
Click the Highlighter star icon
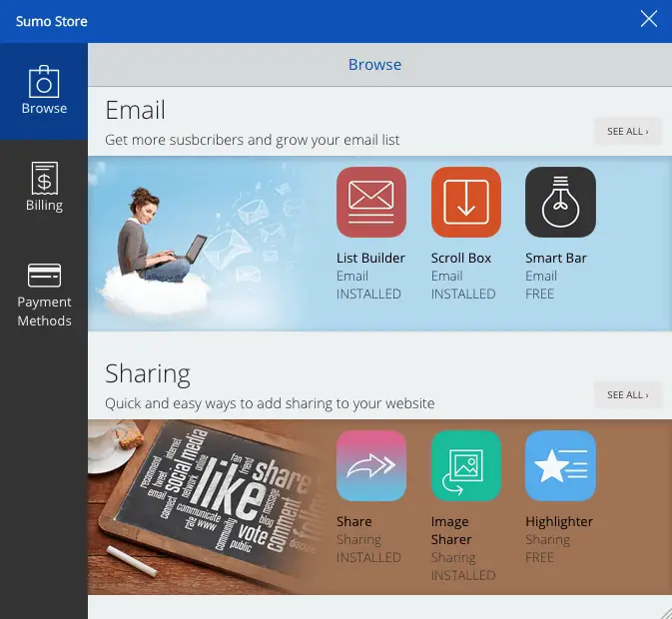[560, 465]
